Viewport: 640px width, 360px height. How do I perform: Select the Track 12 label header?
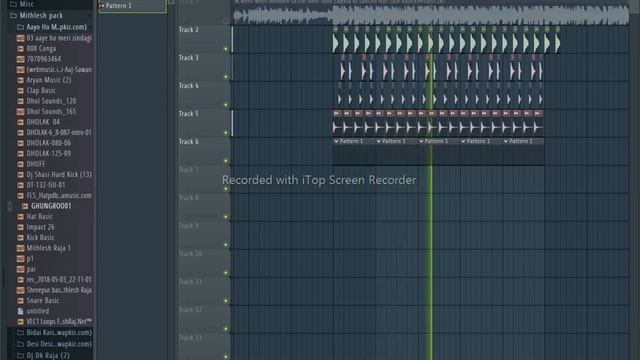(x=190, y=310)
